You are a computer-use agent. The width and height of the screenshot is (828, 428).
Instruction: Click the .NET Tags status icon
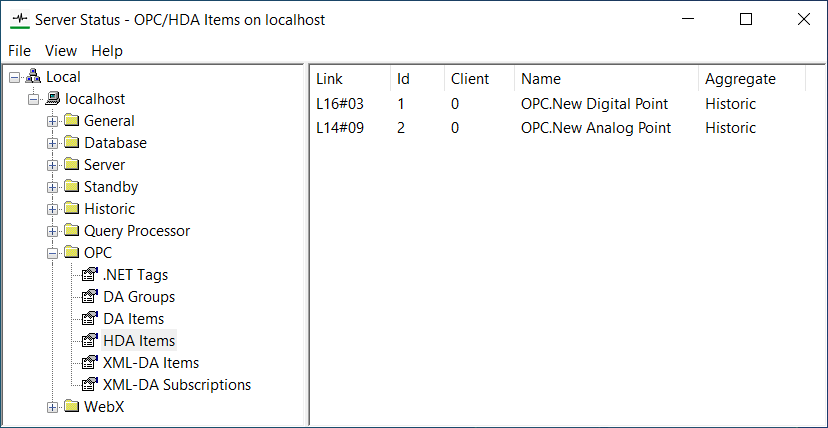click(x=90, y=275)
